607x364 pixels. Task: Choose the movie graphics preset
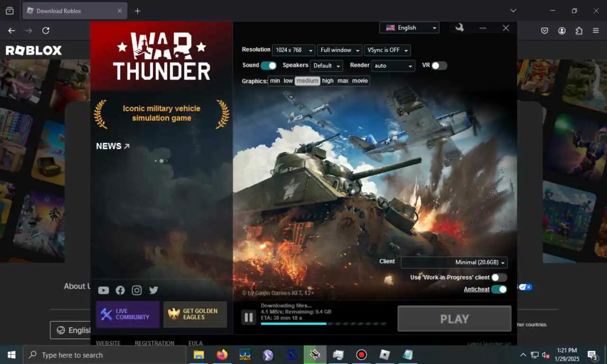360,81
